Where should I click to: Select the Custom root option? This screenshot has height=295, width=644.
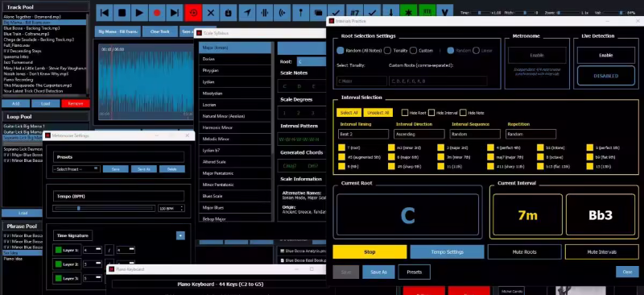[413, 51]
